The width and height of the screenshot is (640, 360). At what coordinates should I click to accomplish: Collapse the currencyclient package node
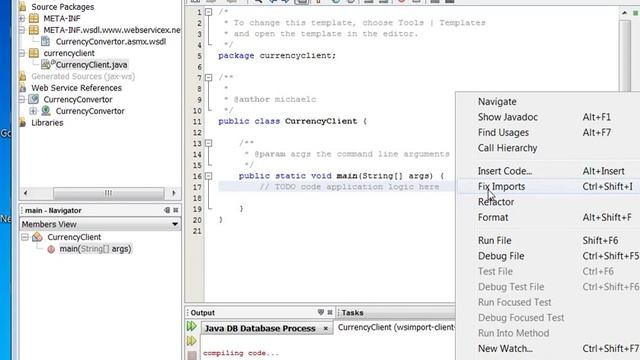tap(22, 53)
